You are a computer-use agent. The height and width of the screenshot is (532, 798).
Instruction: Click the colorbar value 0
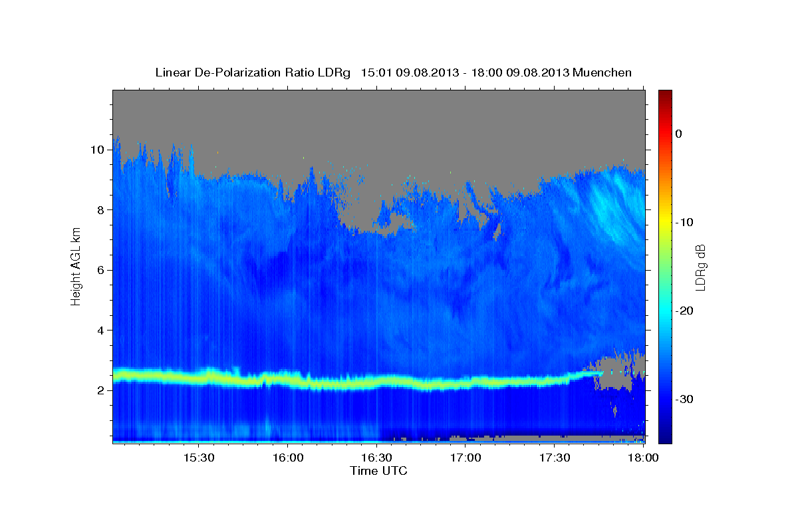point(678,134)
